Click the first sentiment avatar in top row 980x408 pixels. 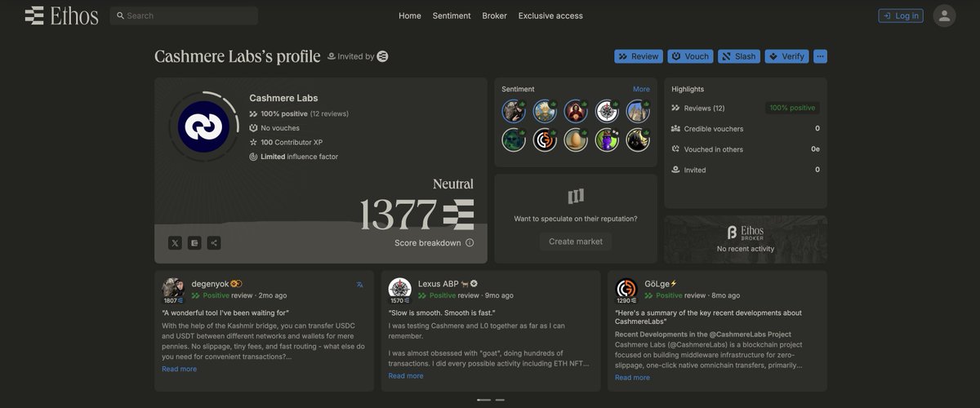(514, 111)
